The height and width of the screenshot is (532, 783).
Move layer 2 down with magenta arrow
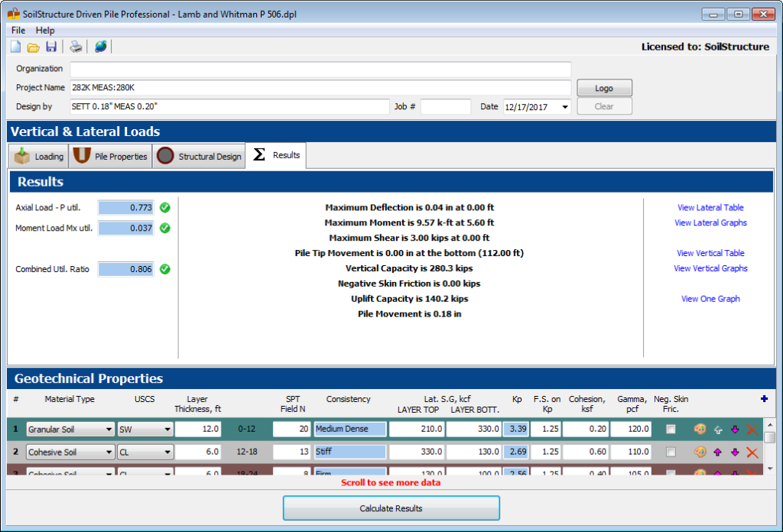[735, 453]
